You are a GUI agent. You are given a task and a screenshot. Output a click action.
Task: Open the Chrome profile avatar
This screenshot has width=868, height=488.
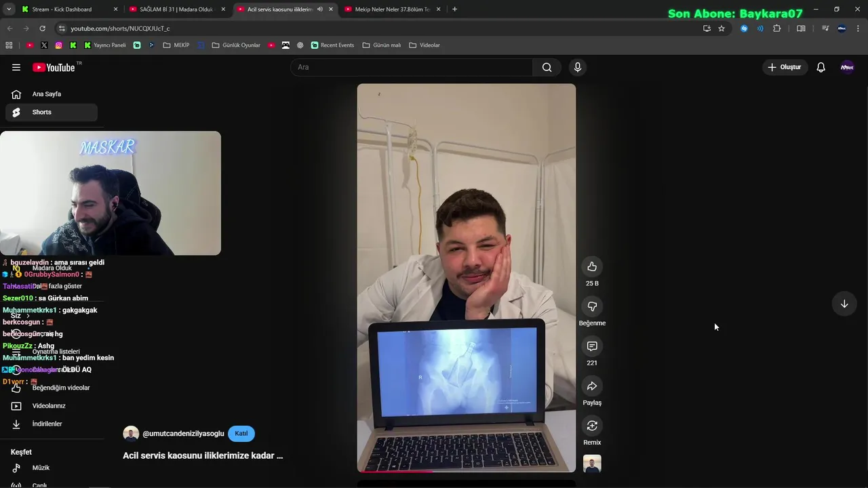pyautogui.click(x=842, y=28)
